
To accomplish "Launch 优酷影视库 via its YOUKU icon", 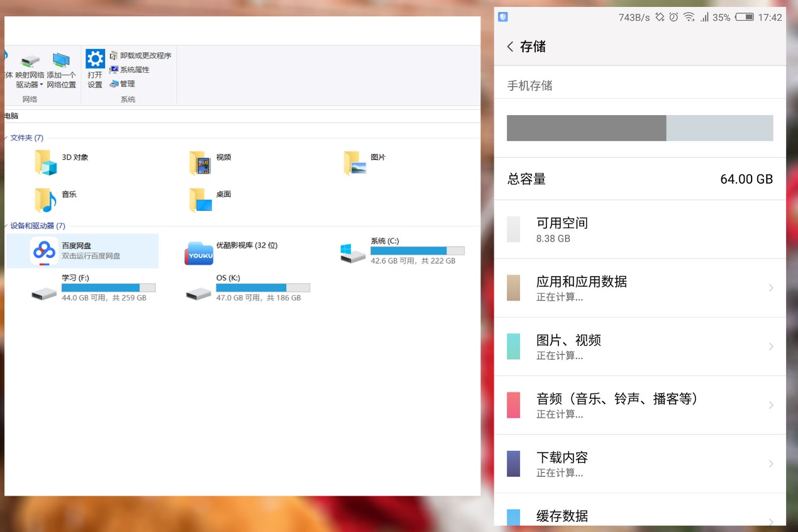I will (x=198, y=250).
